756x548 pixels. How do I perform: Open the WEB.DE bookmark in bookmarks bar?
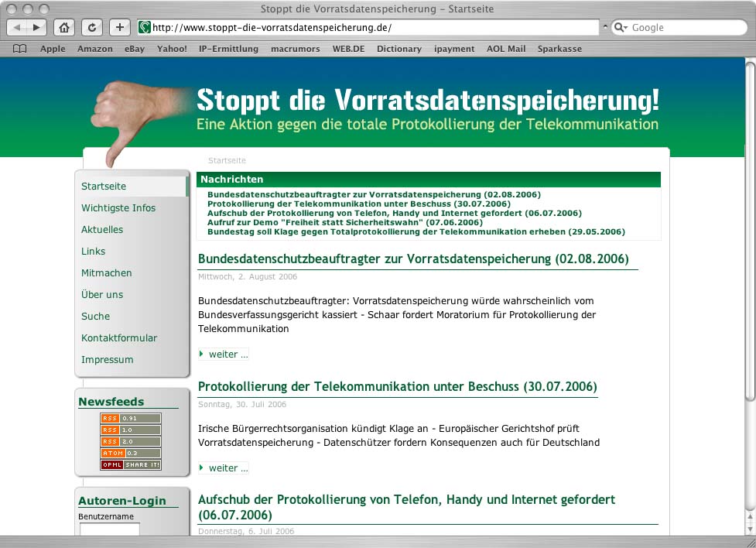click(348, 49)
